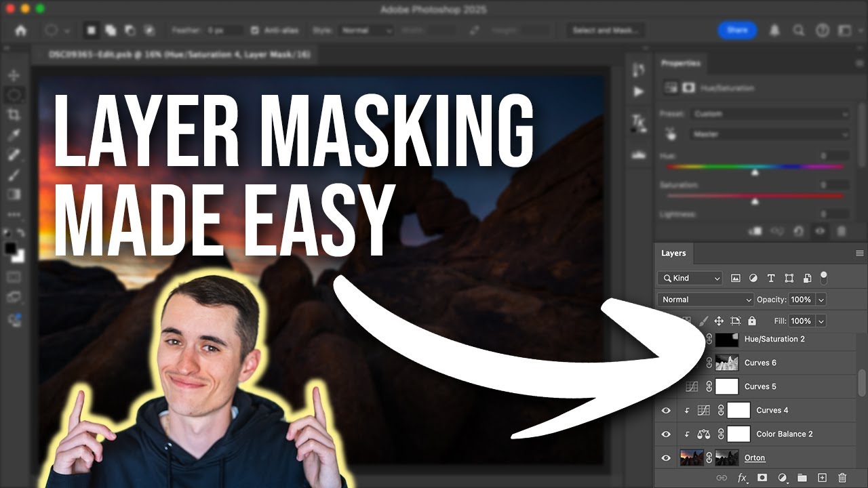The image size is (868, 488).
Task: Hide the Orton layer
Action: (x=666, y=457)
